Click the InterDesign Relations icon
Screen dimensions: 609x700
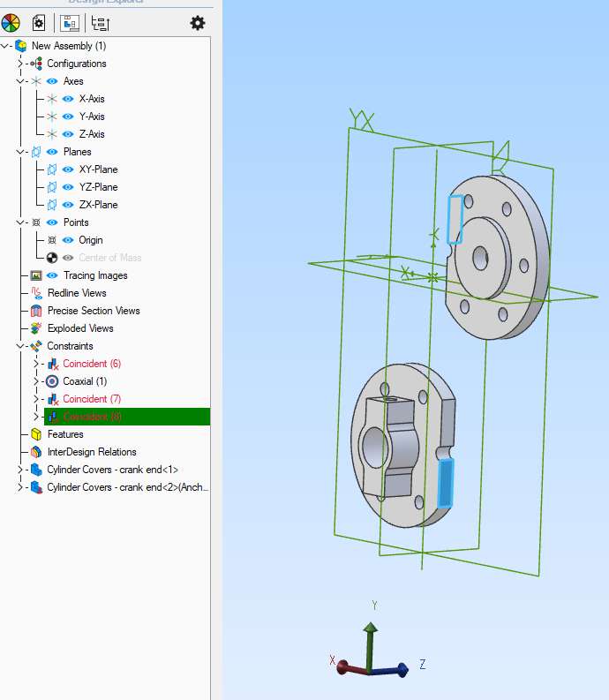click(36, 452)
